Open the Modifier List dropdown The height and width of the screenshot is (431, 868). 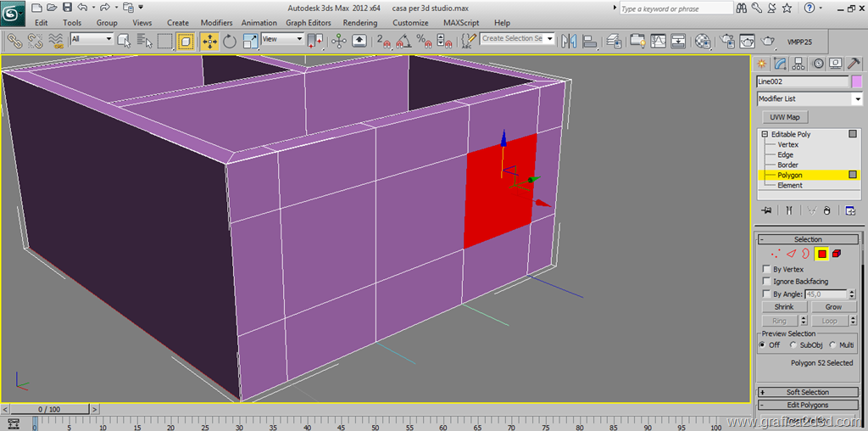[856, 99]
